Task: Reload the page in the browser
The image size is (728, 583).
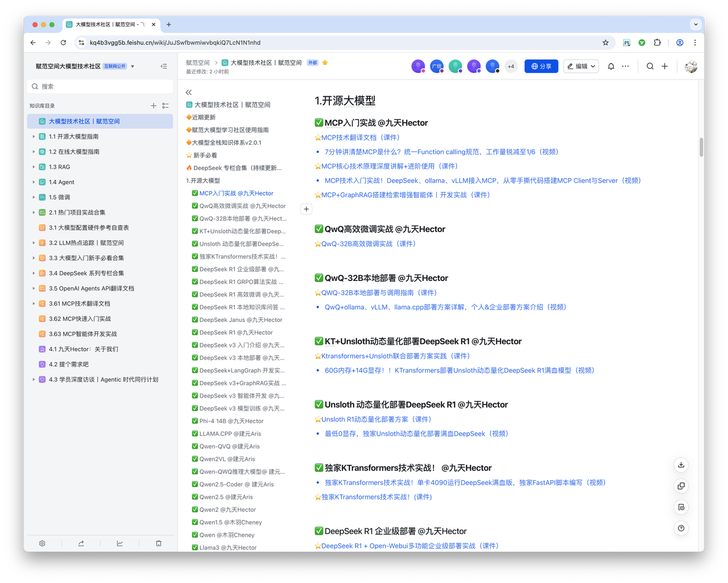Action: point(63,43)
